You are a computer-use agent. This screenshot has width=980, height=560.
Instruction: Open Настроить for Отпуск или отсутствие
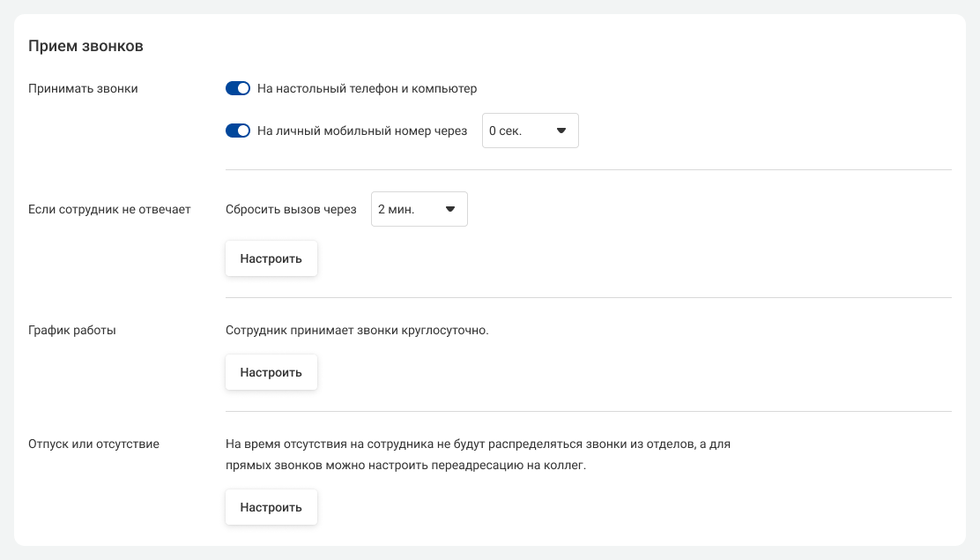(x=271, y=507)
